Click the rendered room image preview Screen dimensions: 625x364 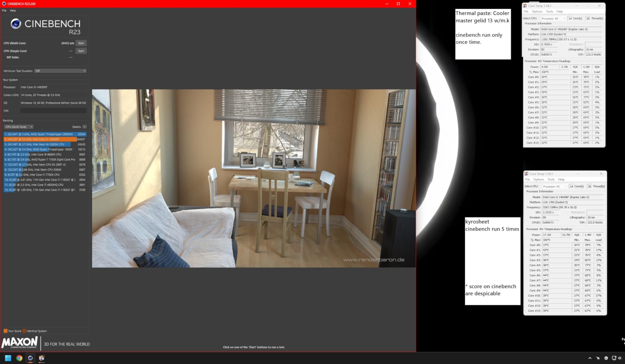point(254,178)
